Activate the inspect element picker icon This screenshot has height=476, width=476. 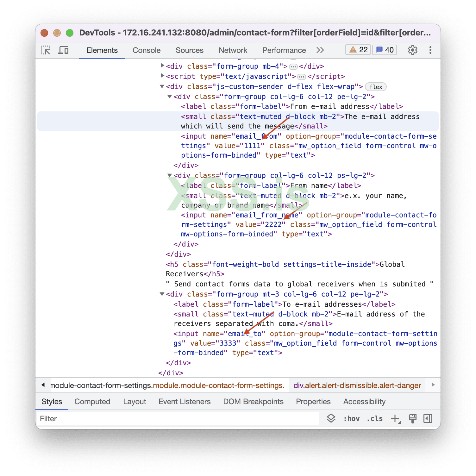pyautogui.click(x=46, y=50)
